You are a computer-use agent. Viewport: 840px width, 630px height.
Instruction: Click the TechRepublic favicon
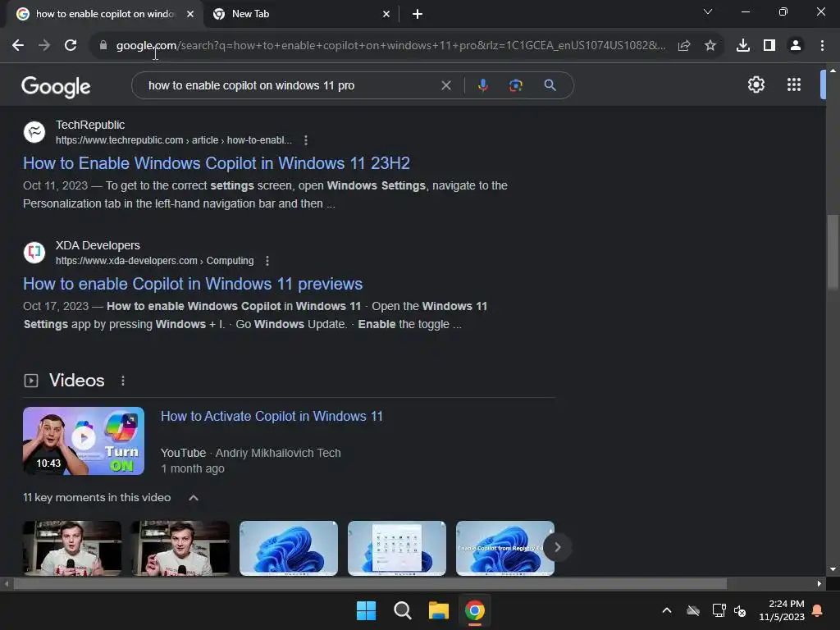34,132
